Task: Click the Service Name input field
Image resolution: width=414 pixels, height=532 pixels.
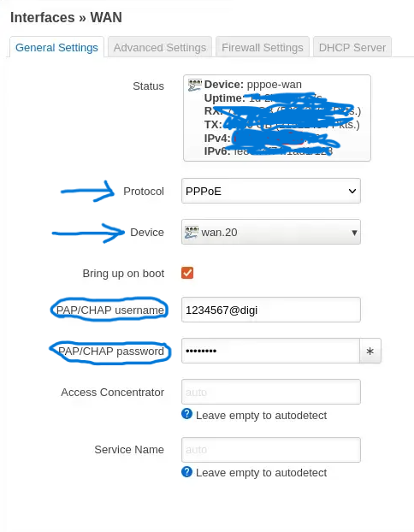Action: click(271, 450)
